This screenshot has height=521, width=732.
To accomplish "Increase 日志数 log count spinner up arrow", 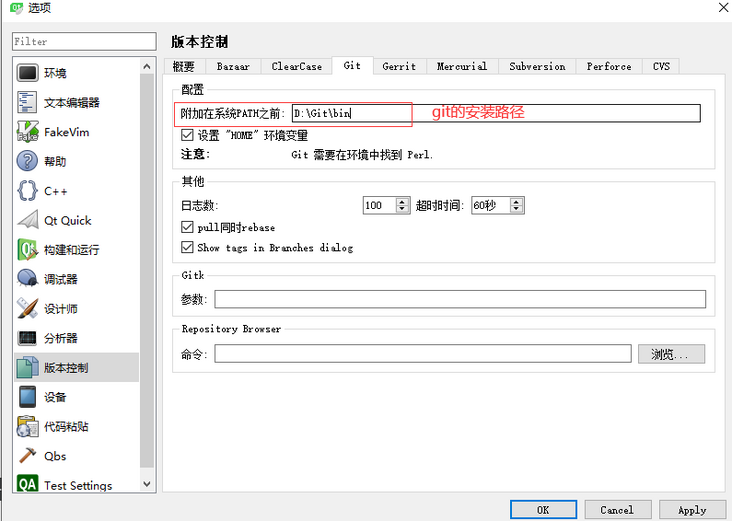I will pos(402,202).
